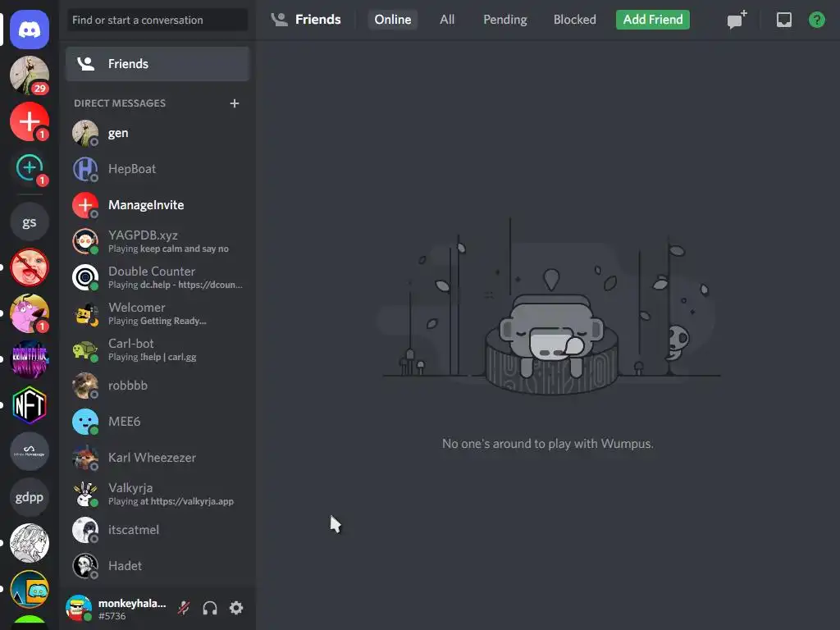Open DM with Karl Wheezezer
The width and height of the screenshot is (840, 630).
tap(157, 458)
